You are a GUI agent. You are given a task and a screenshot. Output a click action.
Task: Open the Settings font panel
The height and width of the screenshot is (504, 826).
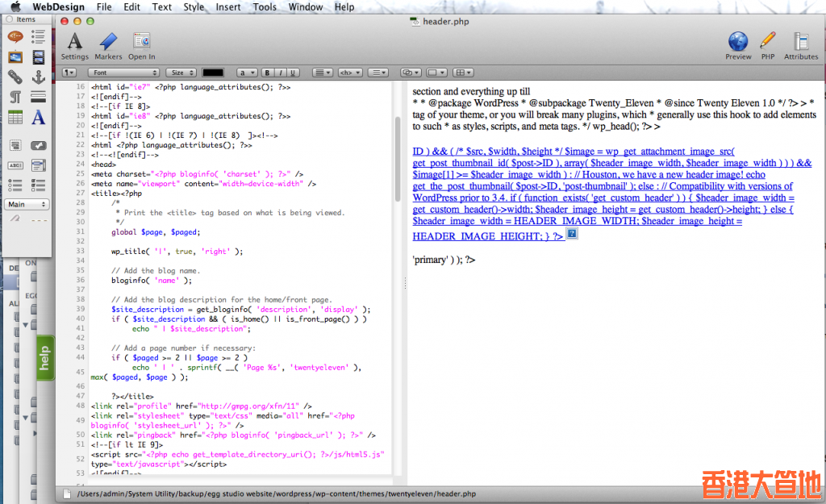point(75,46)
